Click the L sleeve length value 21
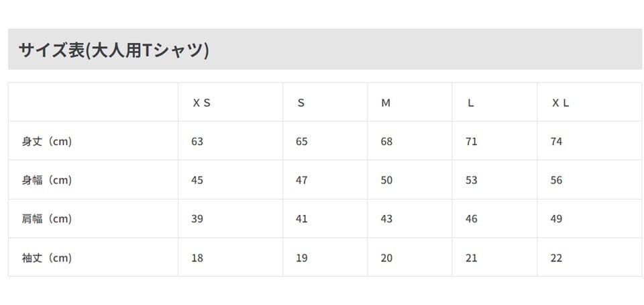Viewport: 644px width, 305px height. pyautogui.click(x=472, y=258)
